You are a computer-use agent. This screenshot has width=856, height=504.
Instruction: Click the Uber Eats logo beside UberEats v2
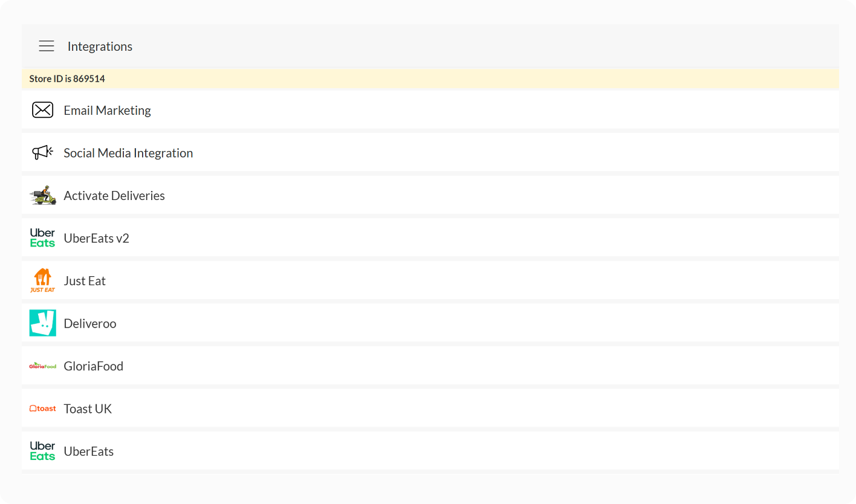coord(42,238)
